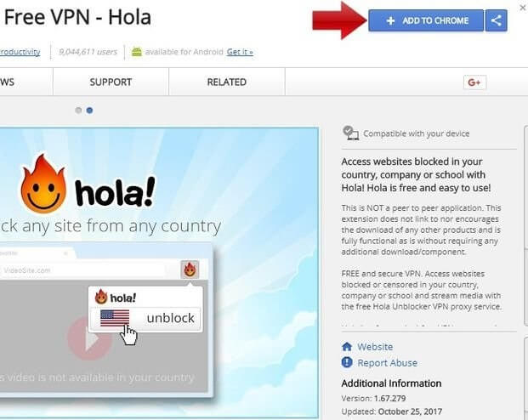528x420 pixels.
Task: Close the extension detail overlay
Action: [523, 7]
